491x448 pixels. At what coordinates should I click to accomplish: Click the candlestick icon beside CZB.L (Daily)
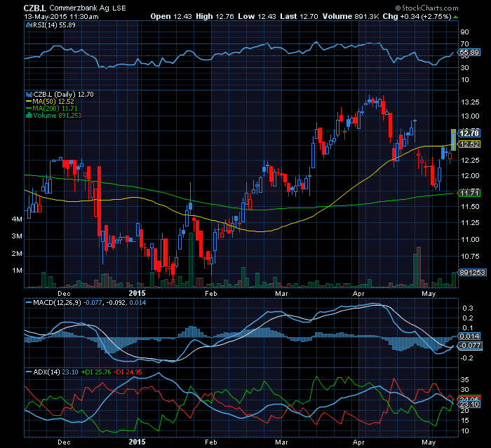29,94
